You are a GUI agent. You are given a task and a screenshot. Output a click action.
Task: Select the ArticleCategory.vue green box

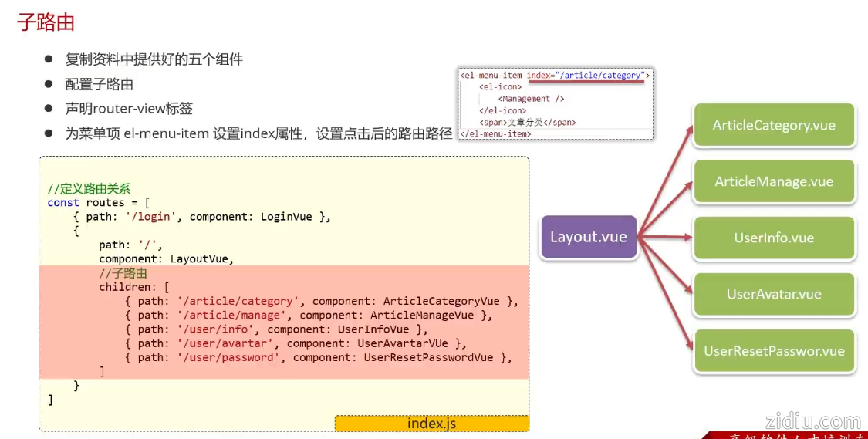774,125
